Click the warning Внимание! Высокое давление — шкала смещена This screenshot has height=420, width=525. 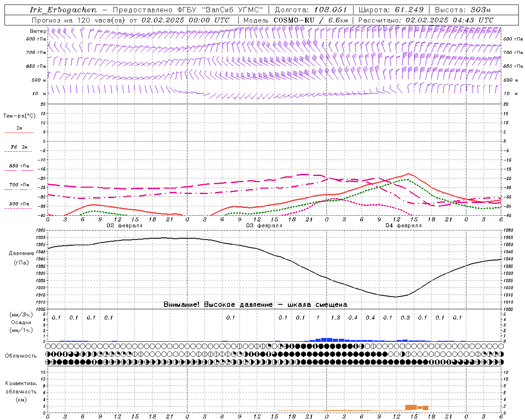pyautogui.click(x=256, y=305)
